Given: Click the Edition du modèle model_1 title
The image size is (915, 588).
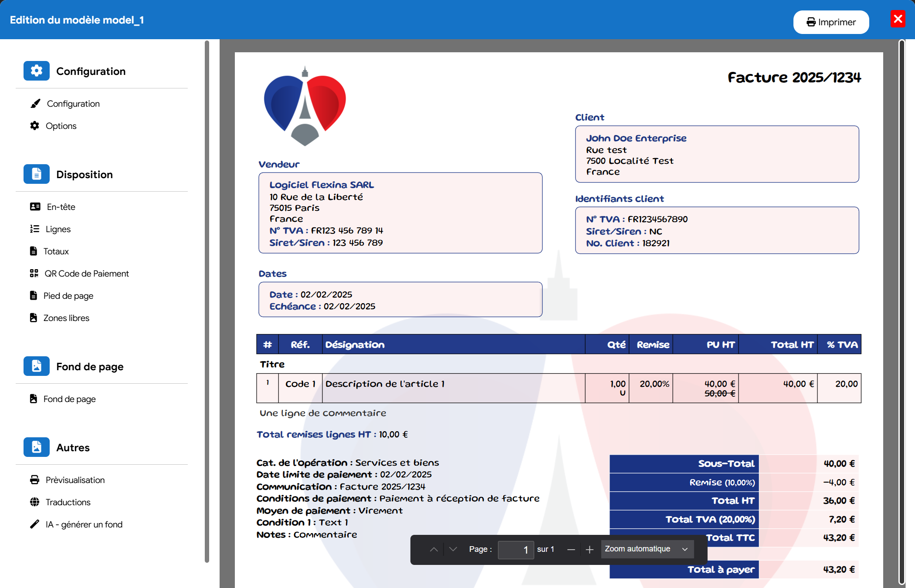Looking at the screenshot, I should (77, 20).
